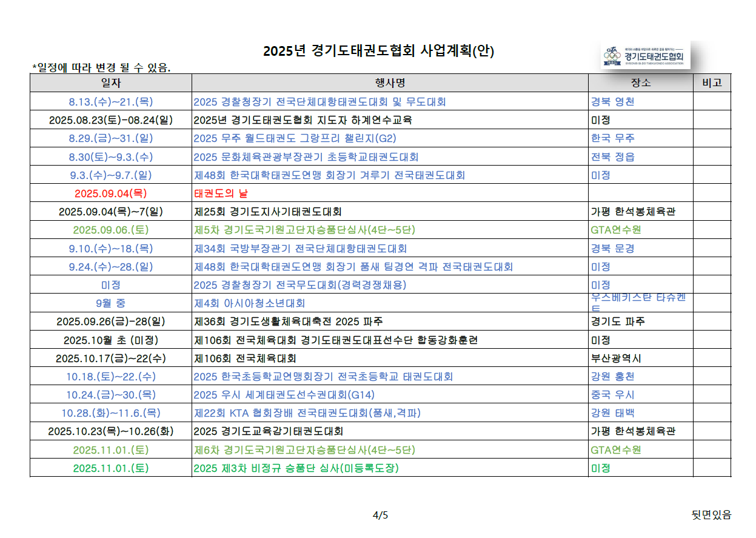
Task: Click location 우즈베키스탄 타슈켄트
Action: [x=639, y=303]
